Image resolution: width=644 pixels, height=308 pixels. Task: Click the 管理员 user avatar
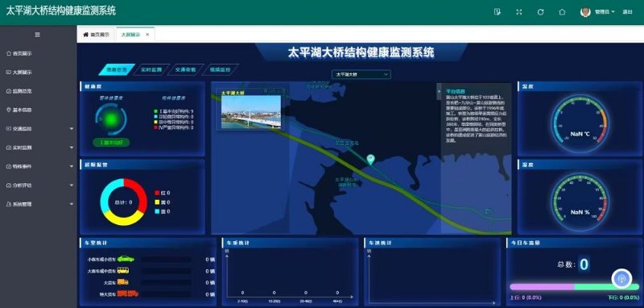(x=585, y=12)
